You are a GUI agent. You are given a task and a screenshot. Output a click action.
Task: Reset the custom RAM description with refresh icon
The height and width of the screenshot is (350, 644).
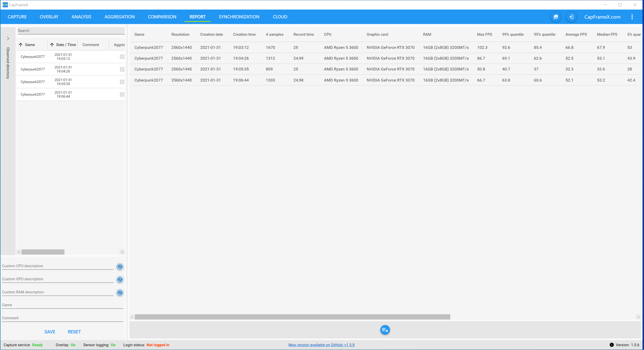click(120, 293)
